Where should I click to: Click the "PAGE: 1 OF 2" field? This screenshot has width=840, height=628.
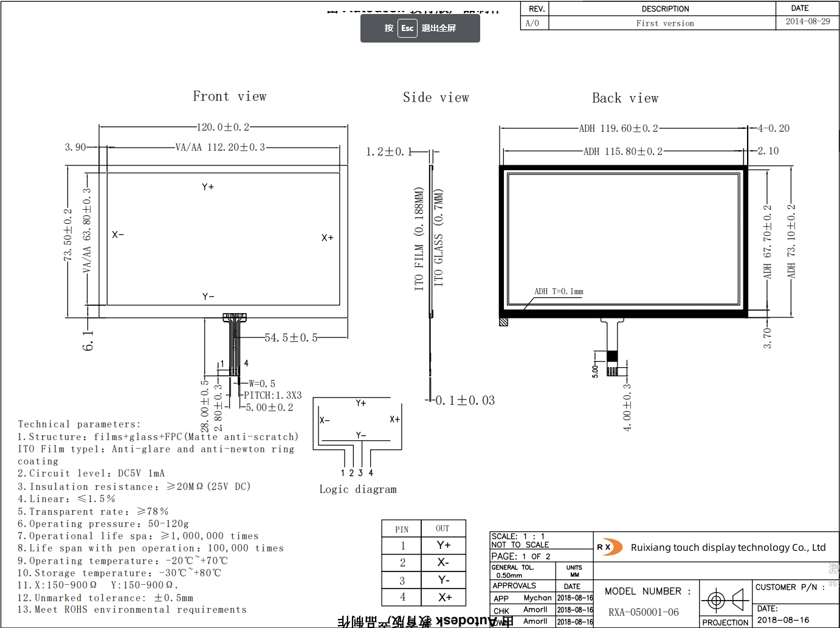[x=521, y=556]
